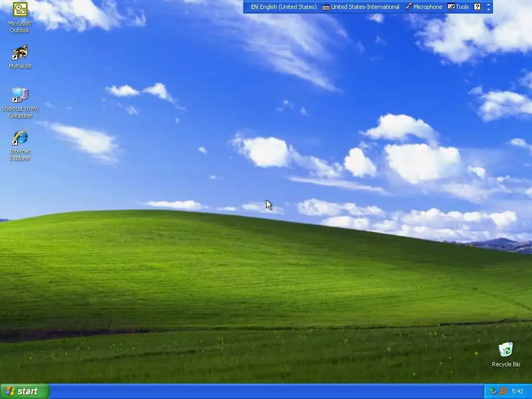Click the orange magnifier tray icon
This screenshot has height=399, width=532.
tap(503, 391)
